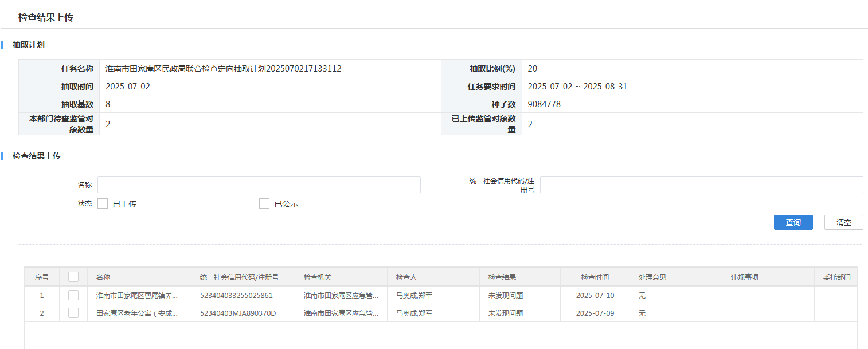The image size is (868, 349).
Task: Click credit code 52340403MJA890370D
Action: pos(238,313)
